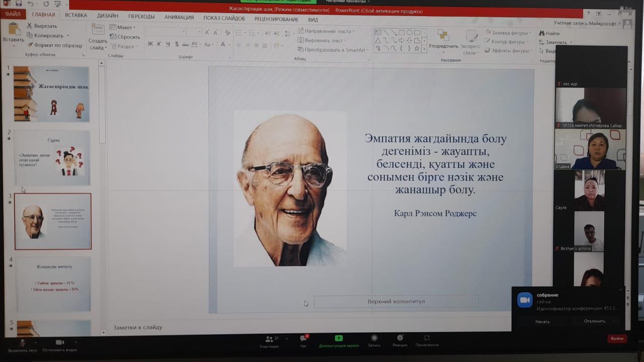Viewport: 644px width, 362px height.
Task: Click the Arrange (Упорядочить) icon
Action: (x=443, y=36)
